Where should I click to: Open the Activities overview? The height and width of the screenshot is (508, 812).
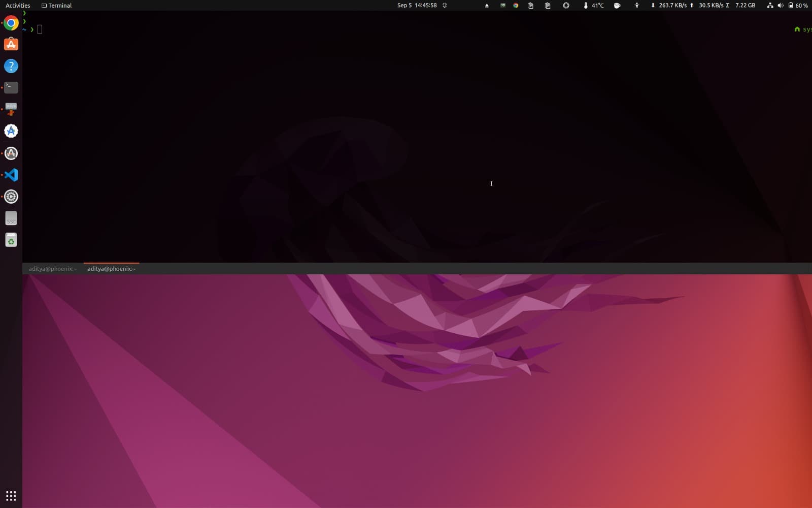(17, 5)
